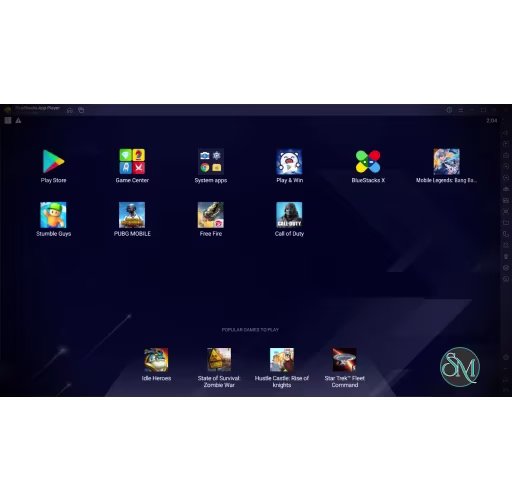The image size is (512, 500).
Task: Click the BlueStacks App Player title text
Action: (x=38, y=108)
